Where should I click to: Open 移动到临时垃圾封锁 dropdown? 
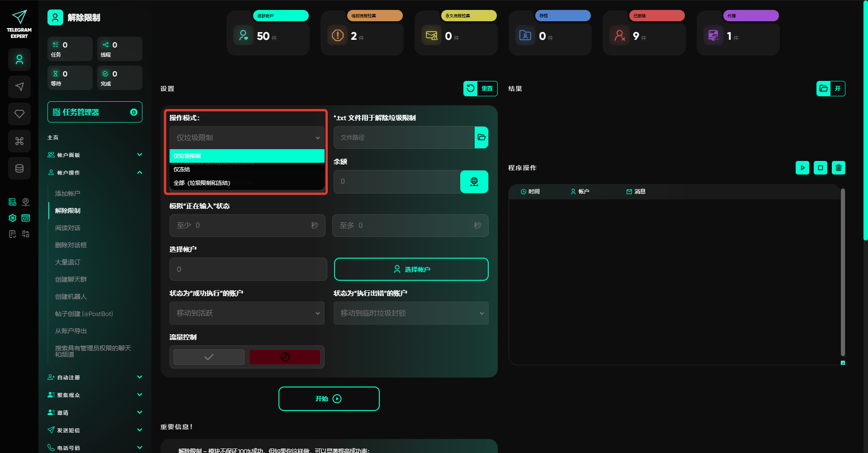pos(411,313)
